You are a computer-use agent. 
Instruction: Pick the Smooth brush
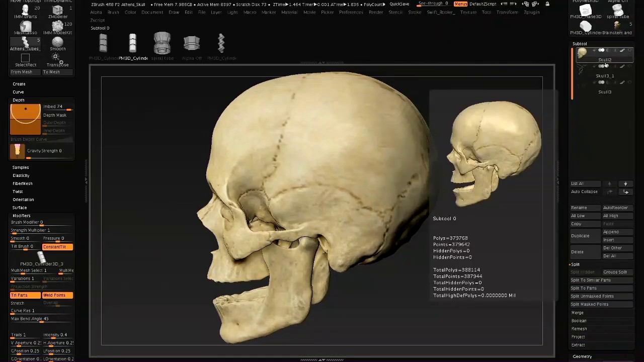(57, 44)
